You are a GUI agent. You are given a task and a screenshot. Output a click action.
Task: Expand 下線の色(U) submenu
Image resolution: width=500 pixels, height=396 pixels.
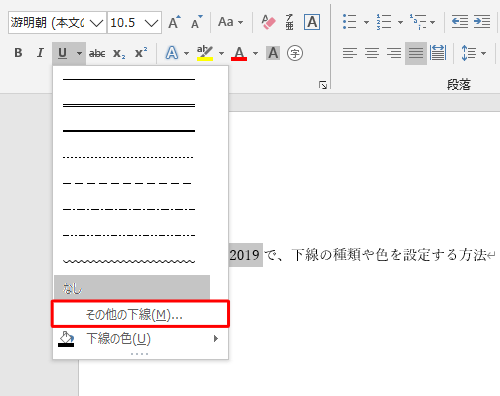[140, 339]
